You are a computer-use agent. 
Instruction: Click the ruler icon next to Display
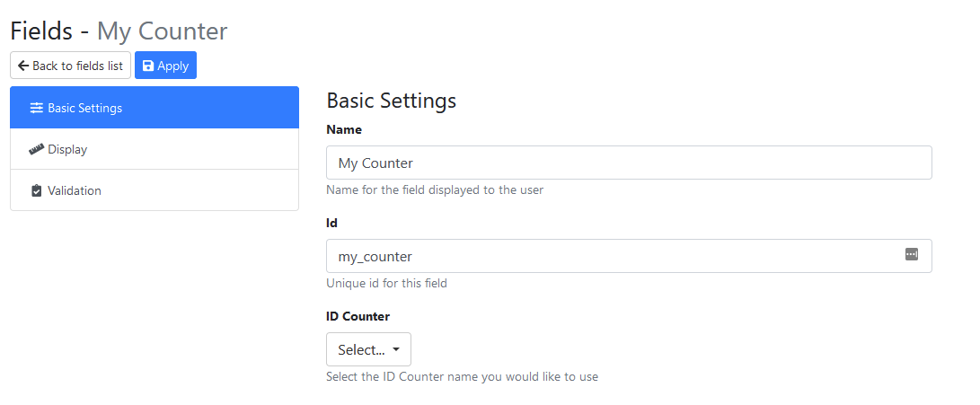click(x=36, y=149)
